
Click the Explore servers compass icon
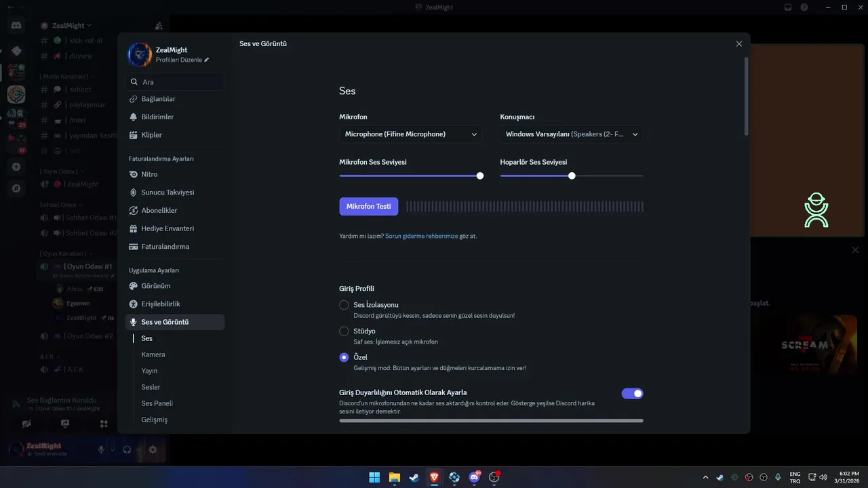(16, 188)
